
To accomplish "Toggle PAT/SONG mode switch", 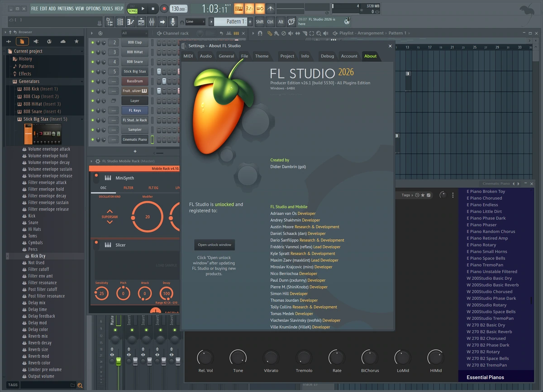I will 132,9.
